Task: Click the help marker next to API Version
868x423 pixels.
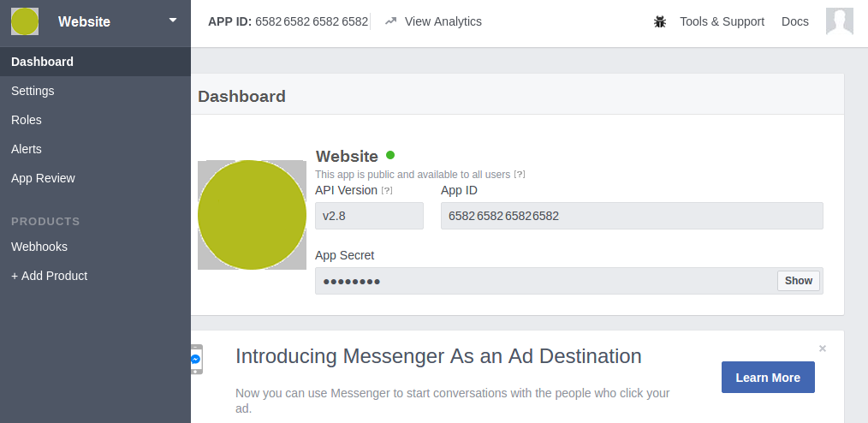Action: 387,190
